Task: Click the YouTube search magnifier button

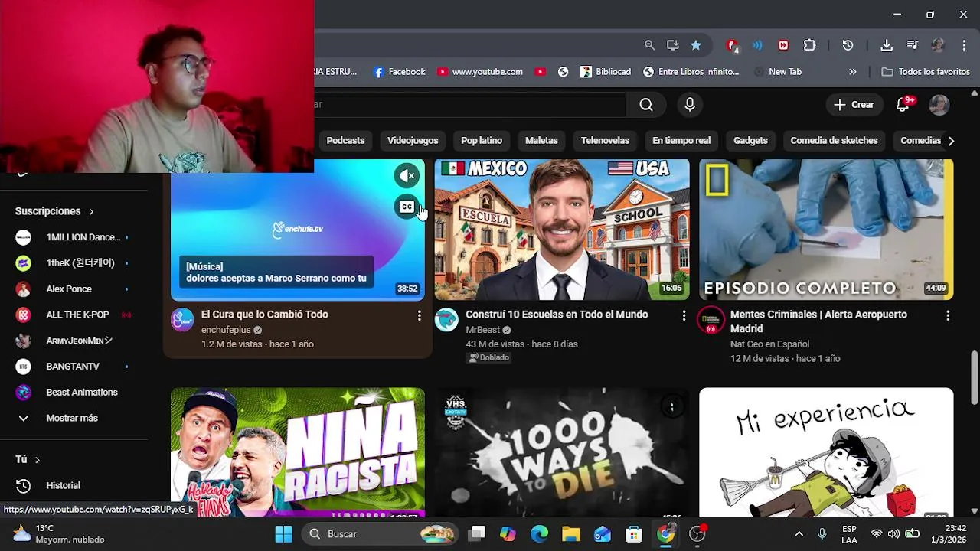Action: coord(646,105)
